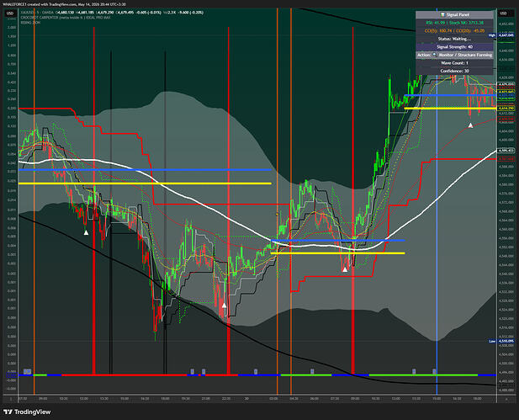Click the 04:30 time axis label

tap(294, 398)
